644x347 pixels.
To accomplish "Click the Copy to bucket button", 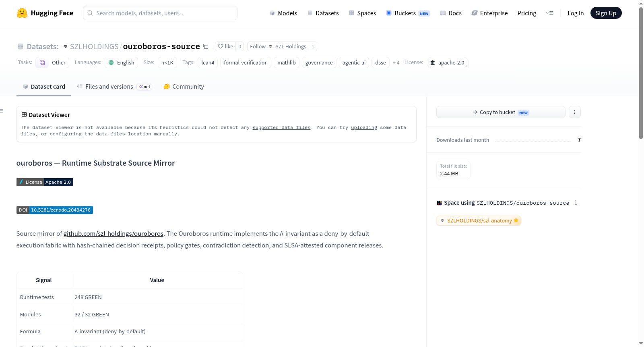I will 501,112.
